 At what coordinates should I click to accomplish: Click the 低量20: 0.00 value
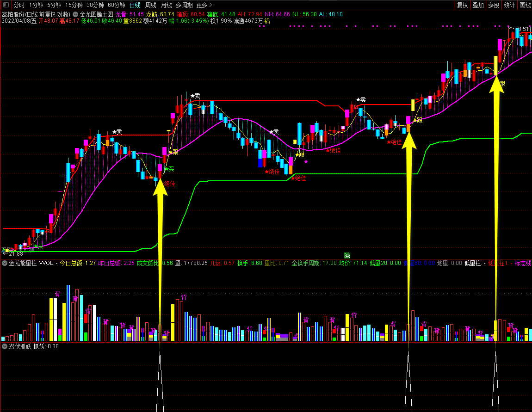coord(385,263)
